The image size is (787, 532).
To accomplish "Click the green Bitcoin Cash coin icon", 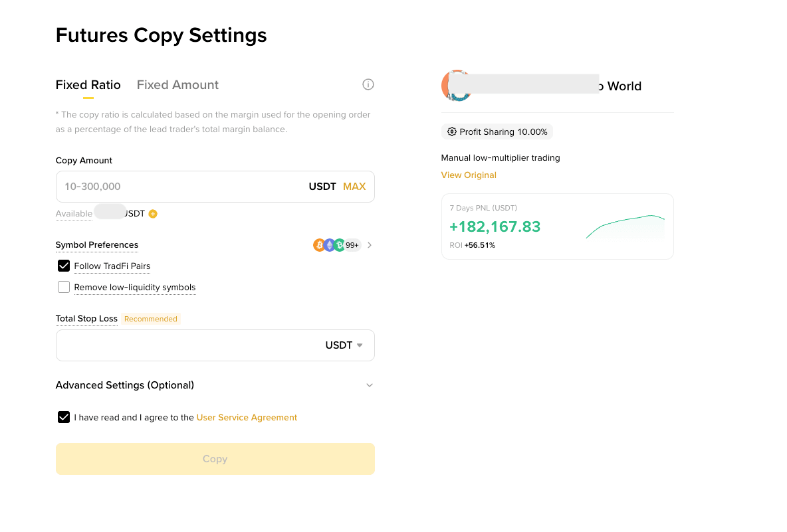I will coord(340,244).
